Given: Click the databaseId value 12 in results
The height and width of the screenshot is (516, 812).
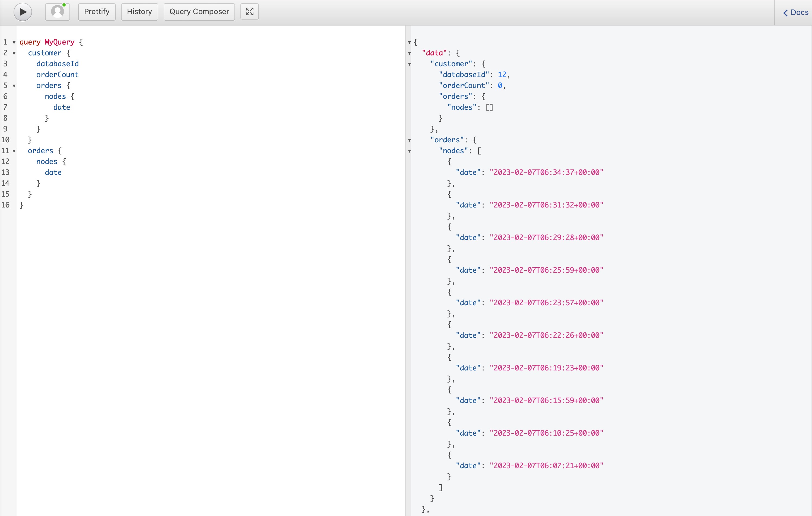Looking at the screenshot, I should point(502,75).
